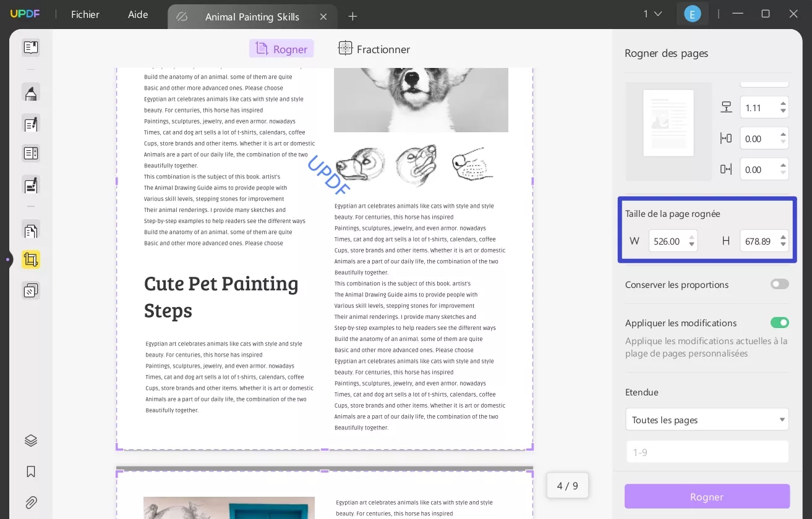The width and height of the screenshot is (812, 519).
Task: Select the Fractionner mode
Action: click(374, 49)
